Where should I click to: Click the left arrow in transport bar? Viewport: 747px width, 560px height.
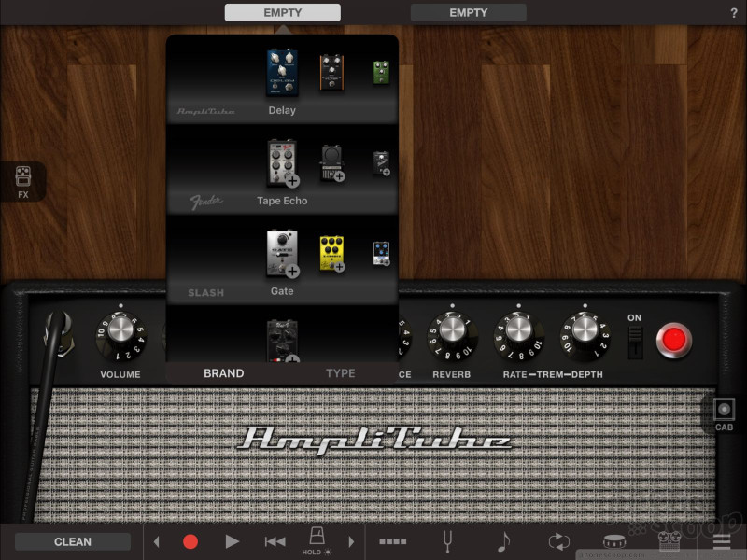[x=157, y=541]
